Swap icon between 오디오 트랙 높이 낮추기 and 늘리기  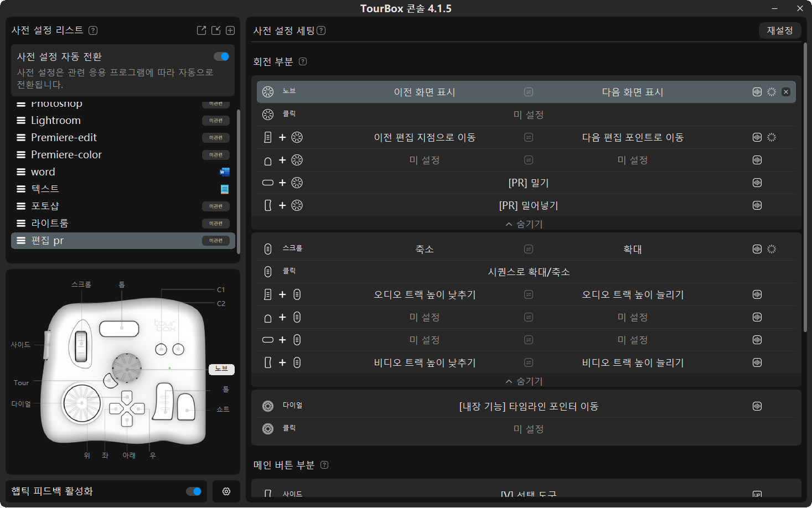tap(529, 294)
